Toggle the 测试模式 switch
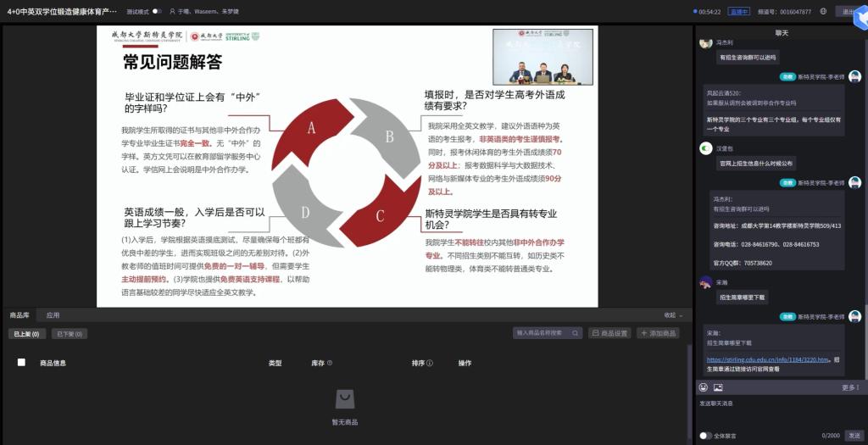This screenshot has height=445, width=868. point(157,12)
